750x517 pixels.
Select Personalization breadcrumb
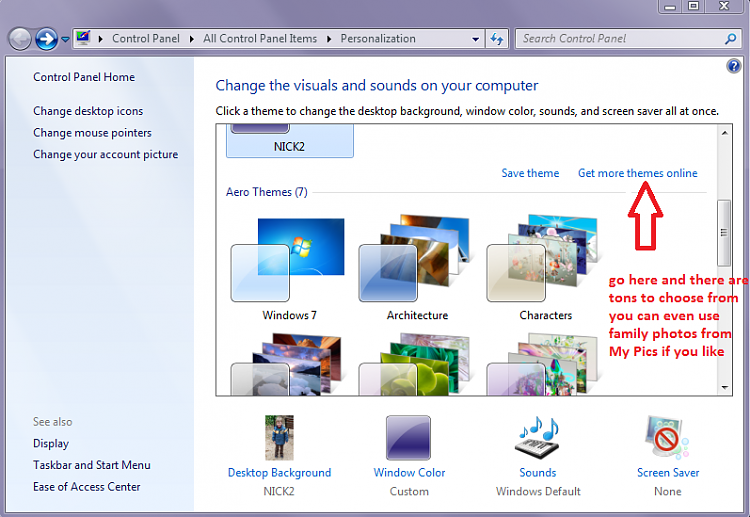378,39
